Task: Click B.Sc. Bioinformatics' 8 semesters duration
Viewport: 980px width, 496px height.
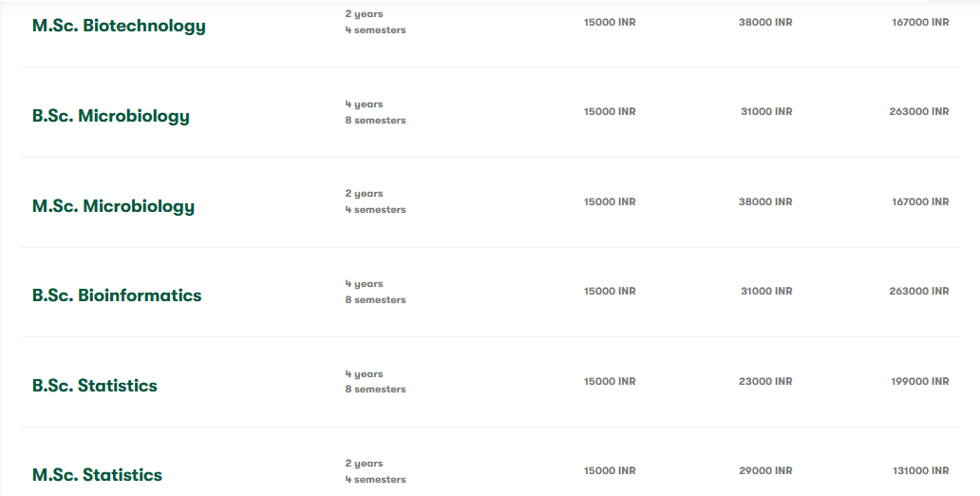Action: (x=375, y=300)
